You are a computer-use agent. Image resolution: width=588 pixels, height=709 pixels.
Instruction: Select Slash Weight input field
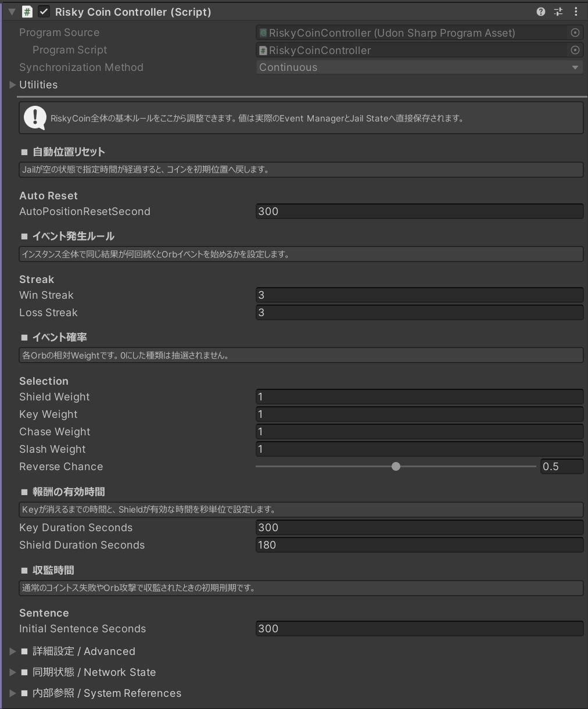[x=420, y=449]
